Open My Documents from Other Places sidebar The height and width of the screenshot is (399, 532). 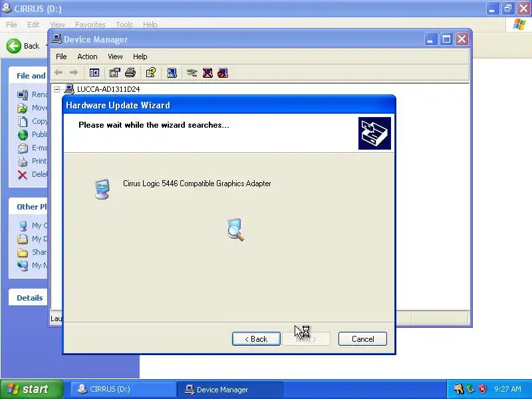pyautogui.click(x=33, y=239)
